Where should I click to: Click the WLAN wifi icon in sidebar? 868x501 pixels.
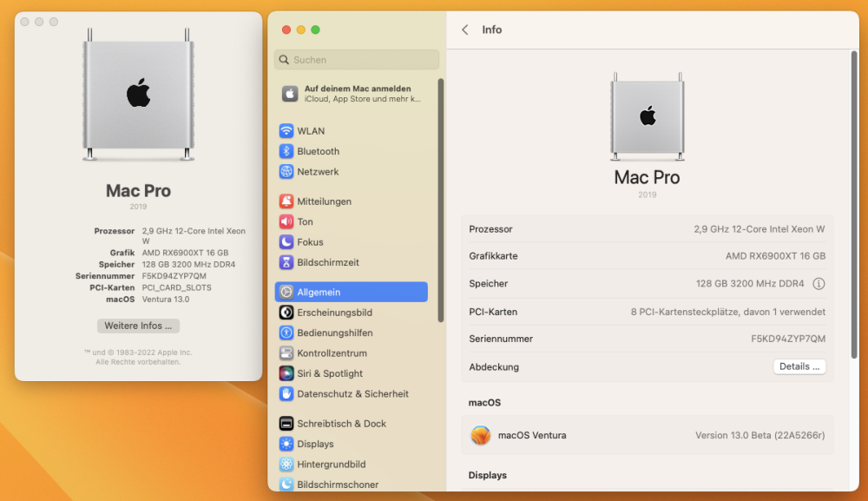286,130
